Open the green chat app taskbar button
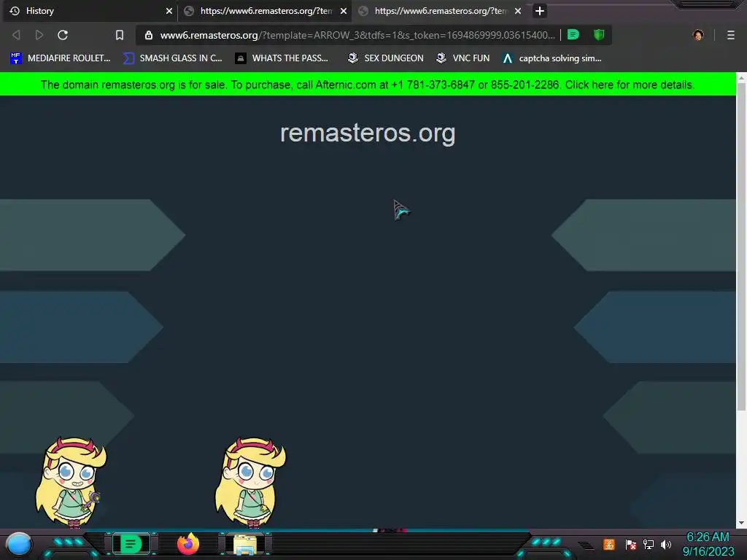This screenshot has height=560, width=747. 131,544
